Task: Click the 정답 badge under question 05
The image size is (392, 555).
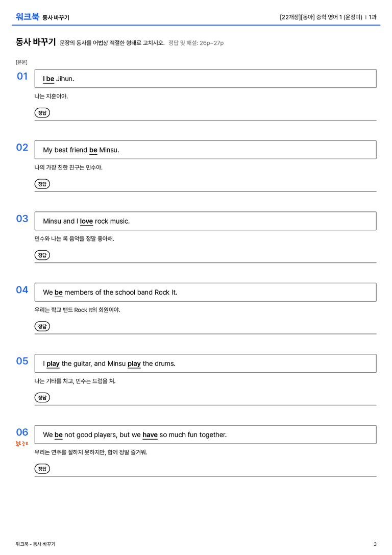Action: click(x=42, y=398)
